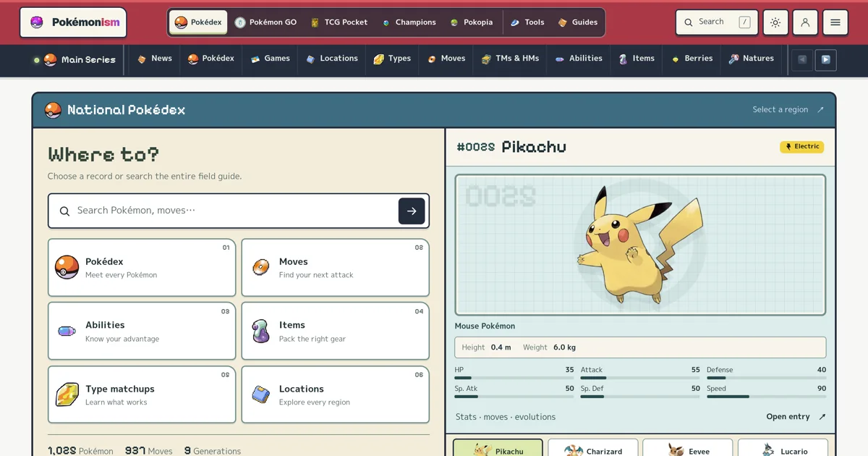Go to TMs & HMs

(510, 59)
